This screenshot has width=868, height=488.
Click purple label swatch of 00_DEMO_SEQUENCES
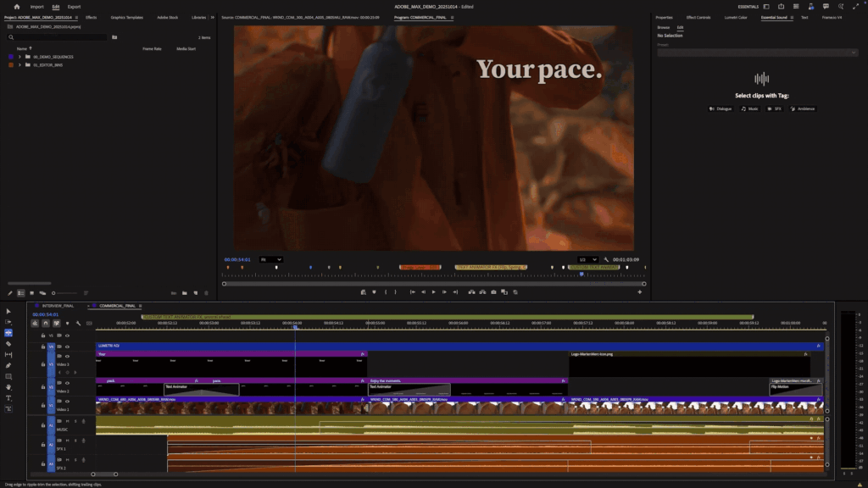click(9, 57)
